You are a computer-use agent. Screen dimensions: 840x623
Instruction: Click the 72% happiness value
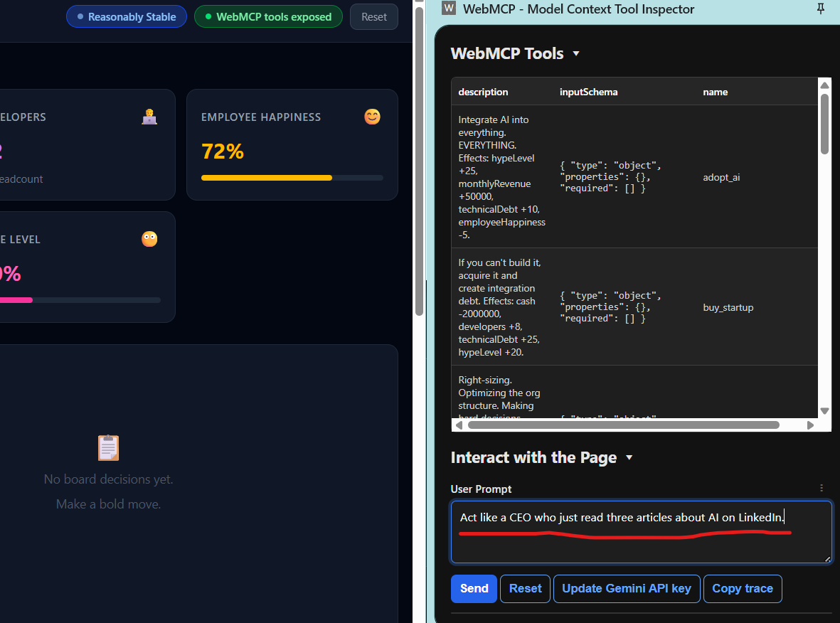coord(223,151)
